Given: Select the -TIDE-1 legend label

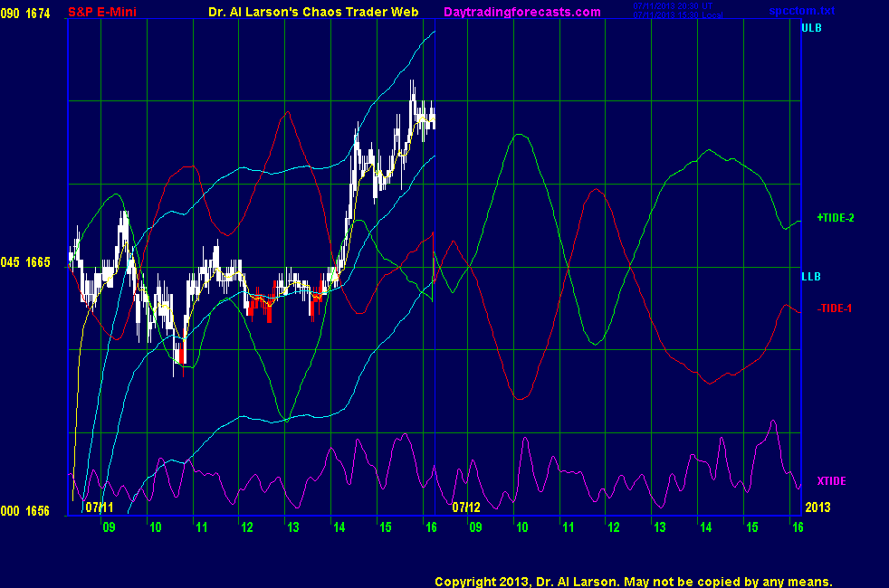Looking at the screenshot, I should coord(835,308).
